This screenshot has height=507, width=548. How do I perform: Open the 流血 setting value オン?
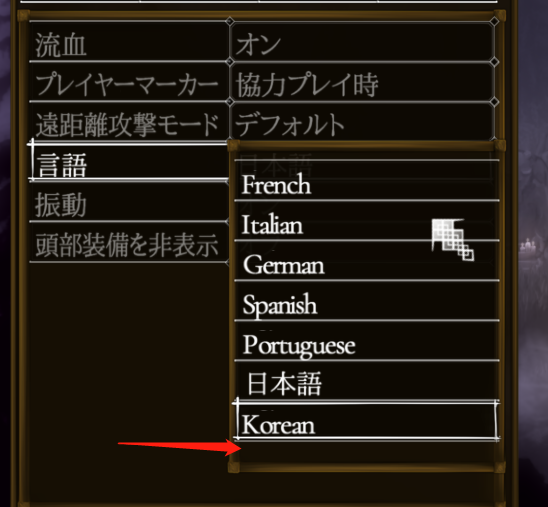(x=362, y=42)
